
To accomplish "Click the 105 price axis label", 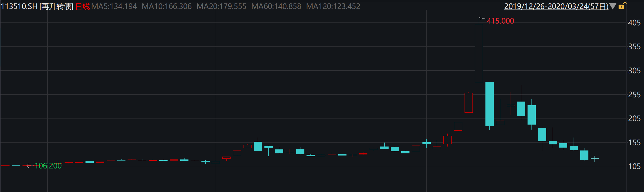I will (x=634, y=166).
